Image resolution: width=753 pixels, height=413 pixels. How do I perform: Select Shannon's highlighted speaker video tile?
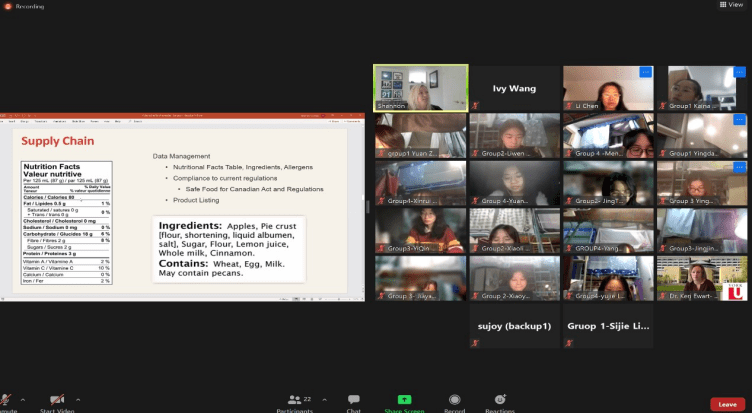pyautogui.click(x=420, y=88)
